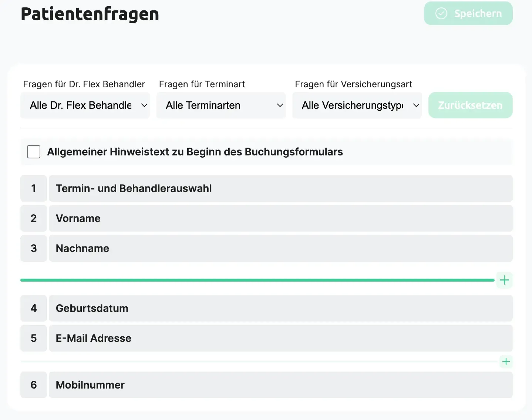Open the Alle Dr. Flex Behandler dropdown

click(85, 105)
